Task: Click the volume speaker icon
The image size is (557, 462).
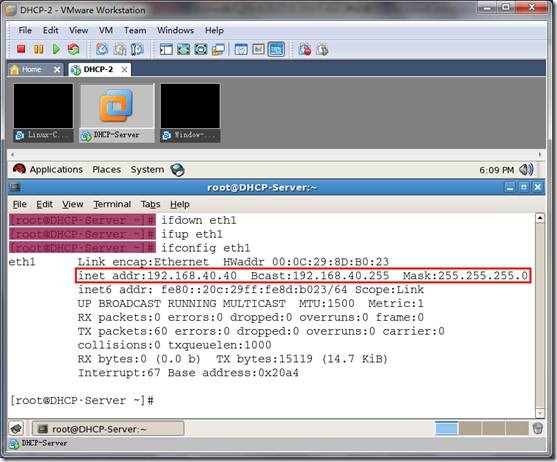Action: coord(526,170)
